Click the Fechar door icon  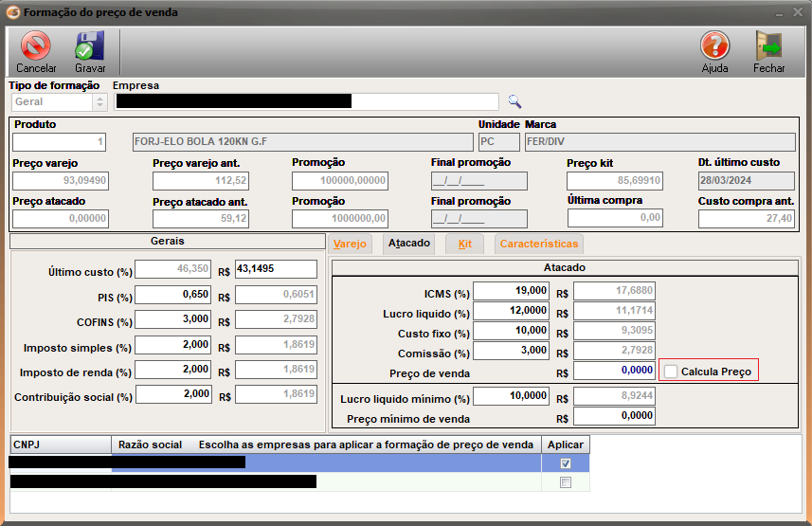768,51
